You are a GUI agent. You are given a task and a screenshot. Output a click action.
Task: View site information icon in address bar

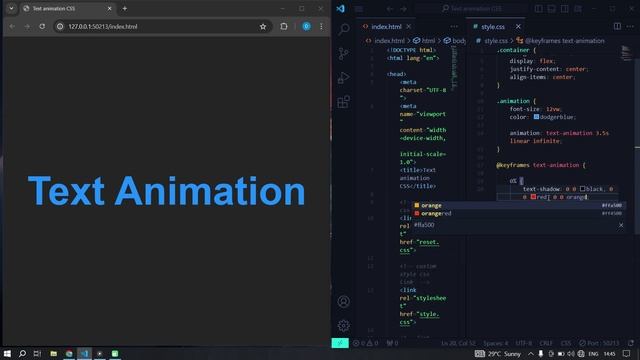(60, 27)
